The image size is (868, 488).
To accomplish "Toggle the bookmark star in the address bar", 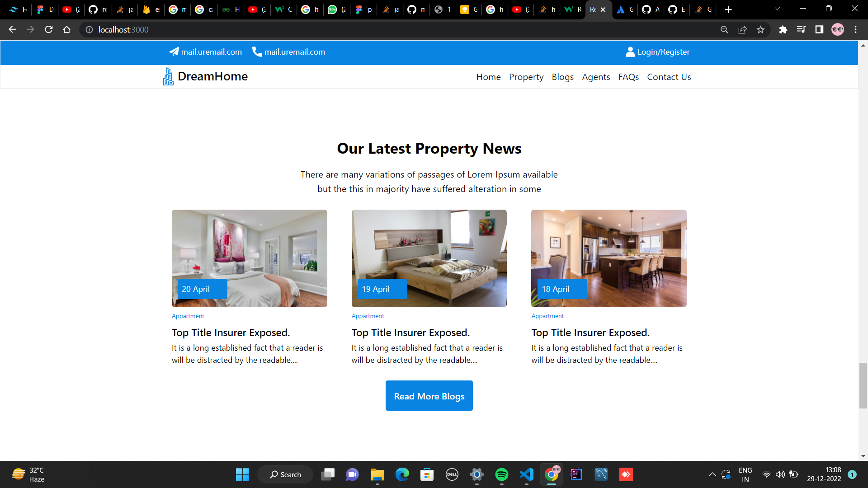I will tap(760, 29).
